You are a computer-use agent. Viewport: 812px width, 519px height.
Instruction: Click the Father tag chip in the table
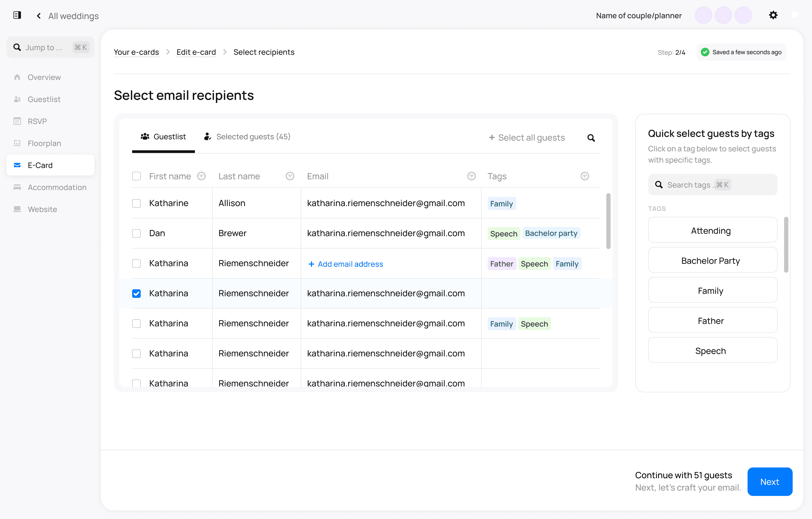501,264
